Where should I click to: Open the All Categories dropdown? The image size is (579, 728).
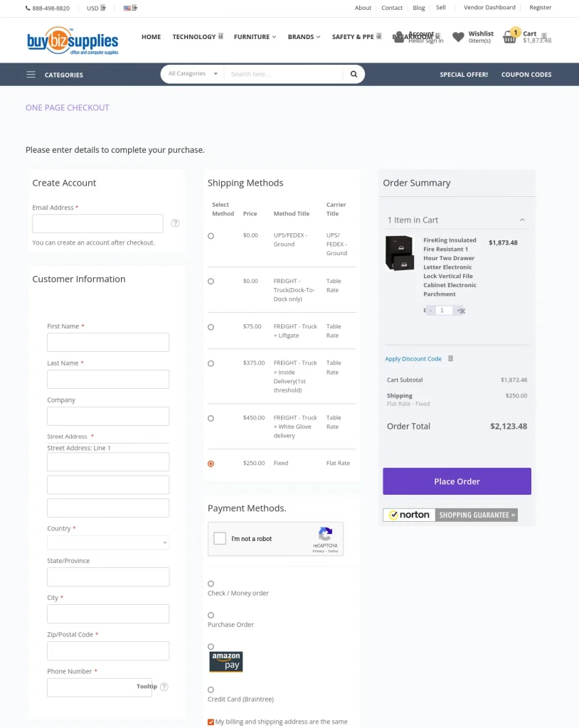tap(191, 73)
